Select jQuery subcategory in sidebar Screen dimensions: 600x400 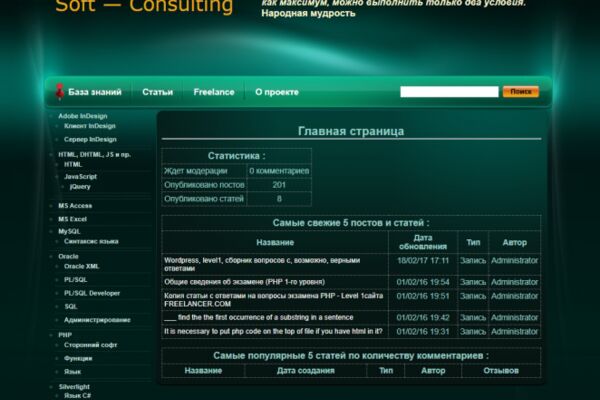80,187
